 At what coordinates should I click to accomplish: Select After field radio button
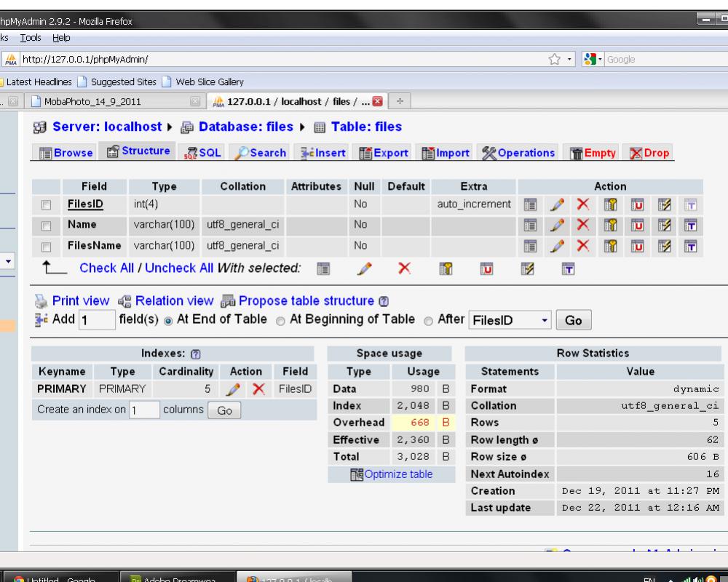428,321
